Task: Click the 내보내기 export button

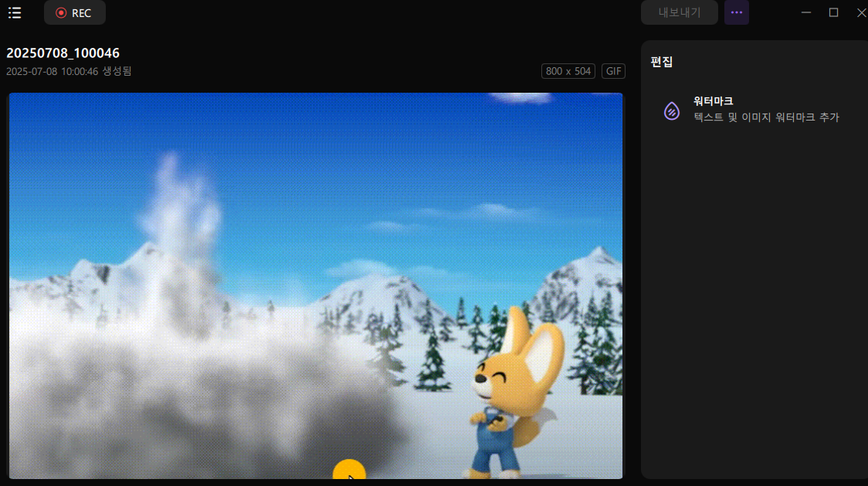Action: (680, 12)
